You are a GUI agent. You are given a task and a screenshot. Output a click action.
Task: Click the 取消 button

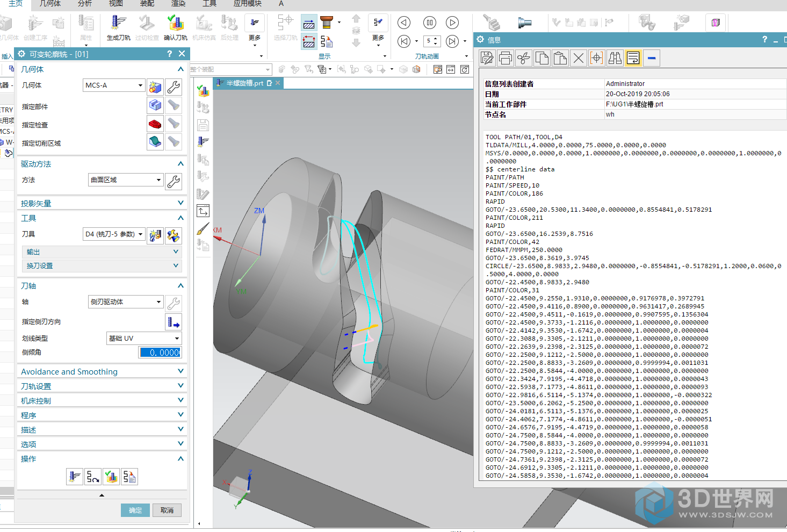pos(167,511)
